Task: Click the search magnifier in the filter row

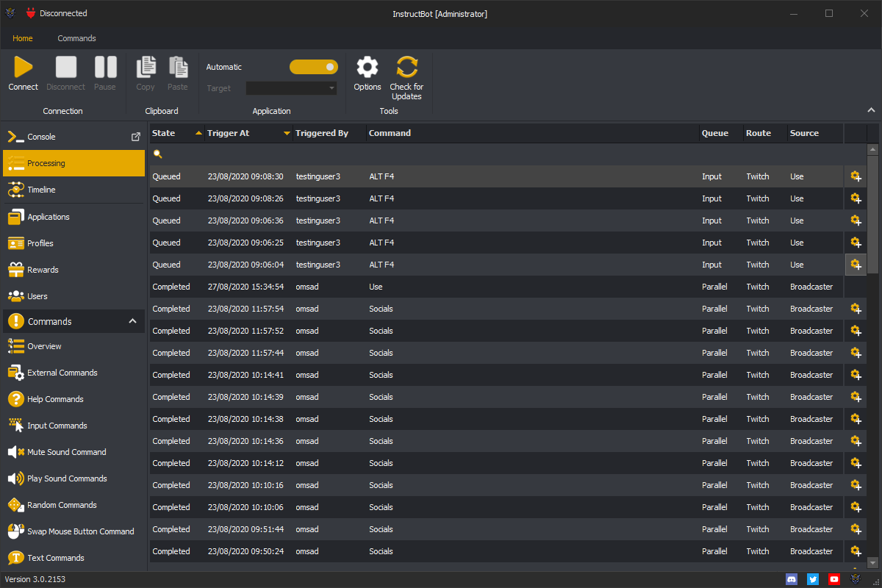Action: 157,154
